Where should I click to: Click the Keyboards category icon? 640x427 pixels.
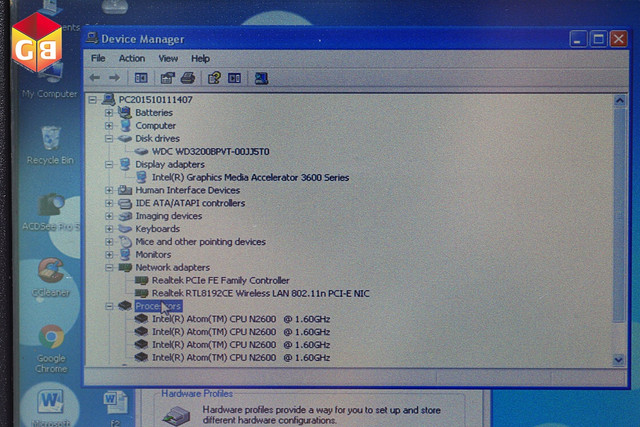pos(124,229)
